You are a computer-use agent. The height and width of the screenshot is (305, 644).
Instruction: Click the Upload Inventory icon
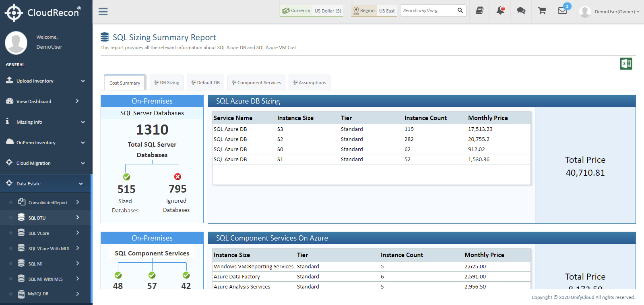tap(9, 80)
